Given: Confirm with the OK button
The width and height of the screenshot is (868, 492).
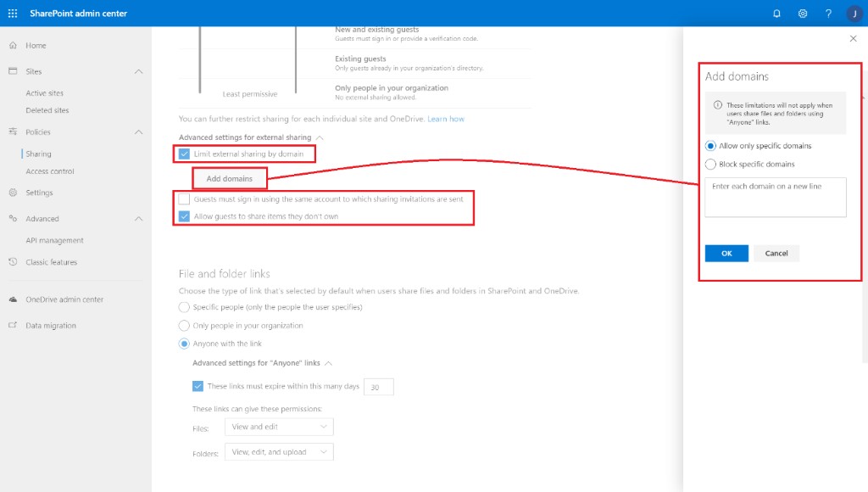Looking at the screenshot, I should 726,253.
